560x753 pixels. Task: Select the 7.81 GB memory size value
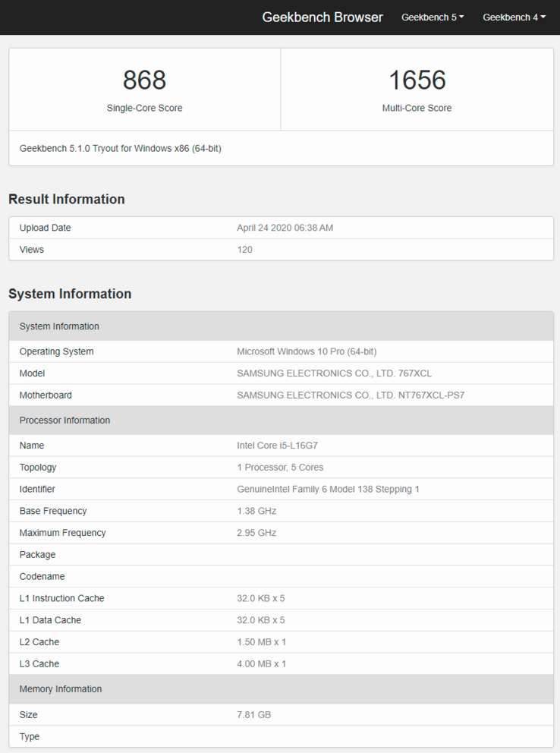[253, 715]
